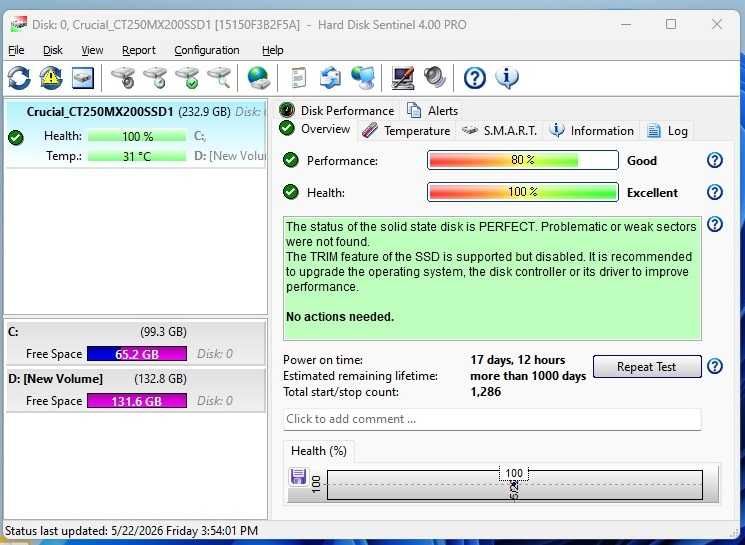Open the Log tab
Viewport: 745px width, 545px height.
click(667, 131)
